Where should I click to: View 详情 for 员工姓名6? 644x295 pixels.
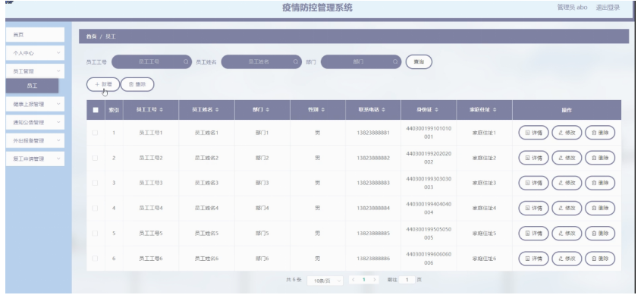(533, 259)
